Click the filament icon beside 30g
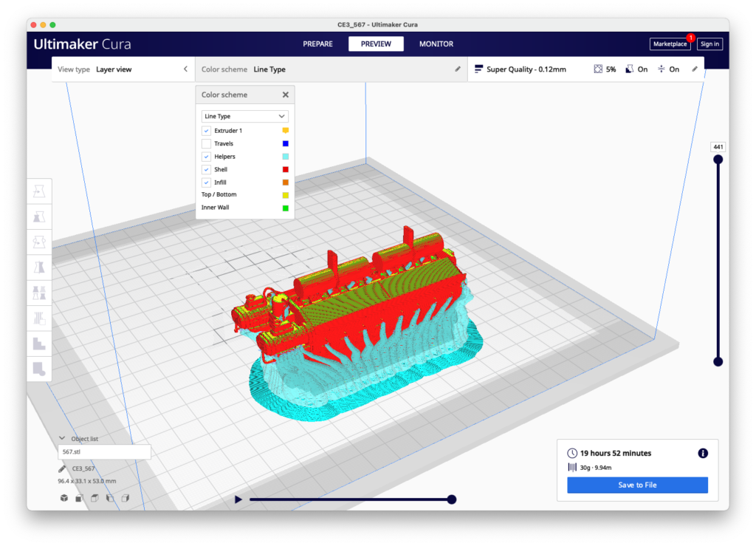Image resolution: width=756 pixels, height=546 pixels. [572, 467]
